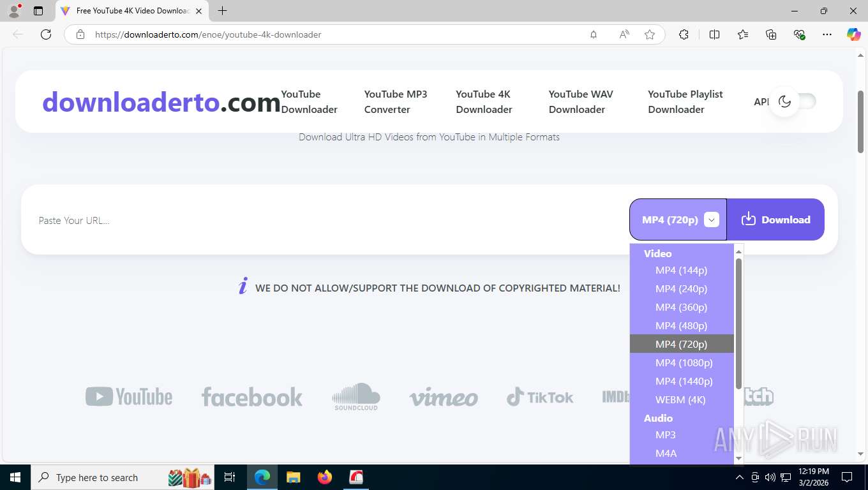View site information lock icon
This screenshot has height=490, width=868.
tap(80, 34)
